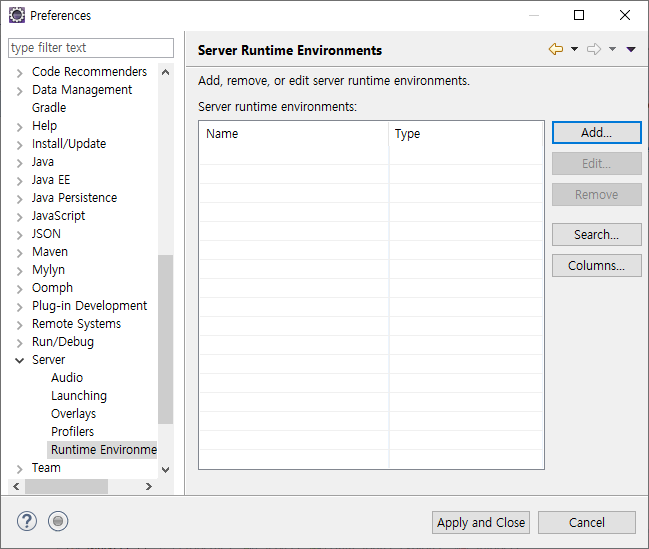Open the preferences view menu triangle

pos(631,50)
